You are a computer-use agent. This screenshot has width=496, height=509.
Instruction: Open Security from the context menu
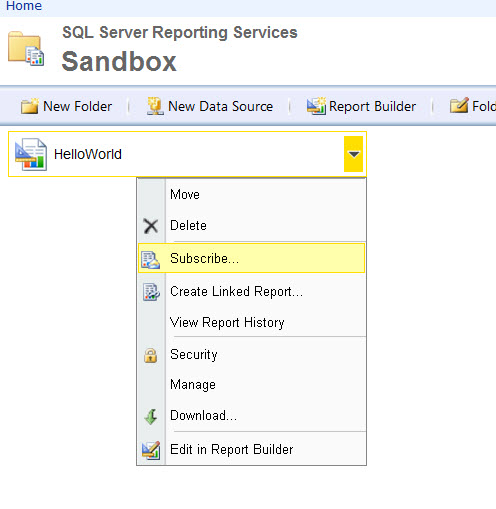click(252, 354)
